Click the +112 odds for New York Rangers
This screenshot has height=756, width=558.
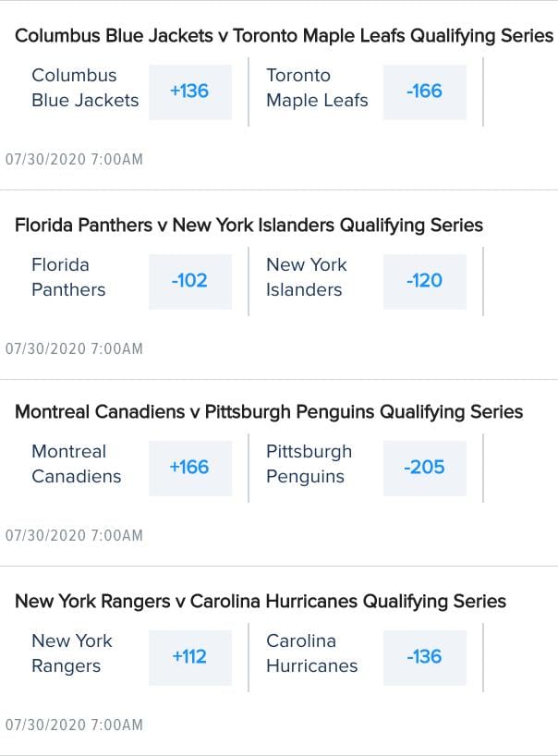point(190,657)
